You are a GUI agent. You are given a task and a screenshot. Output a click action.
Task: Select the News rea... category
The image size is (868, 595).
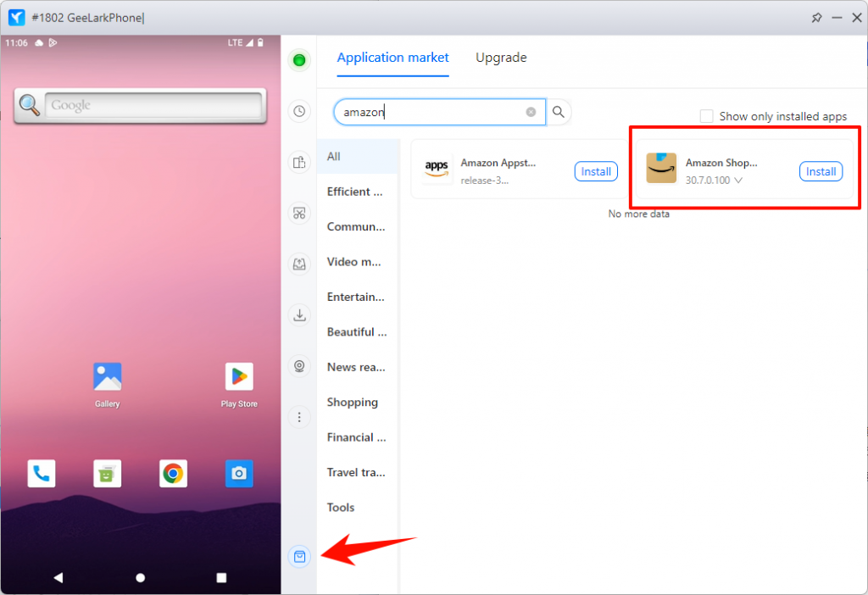[x=358, y=367]
